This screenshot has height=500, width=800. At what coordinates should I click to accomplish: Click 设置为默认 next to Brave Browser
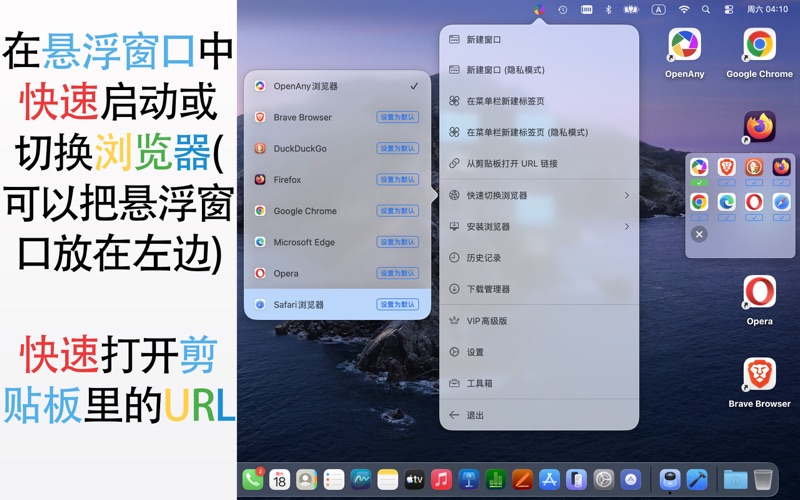point(397,117)
